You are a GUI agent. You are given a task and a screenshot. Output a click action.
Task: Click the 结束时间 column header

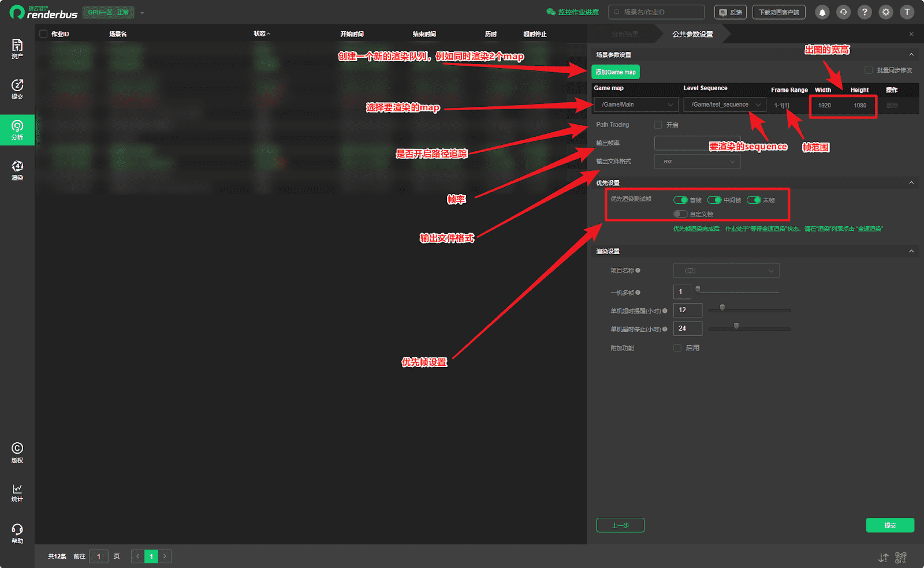[x=424, y=34]
